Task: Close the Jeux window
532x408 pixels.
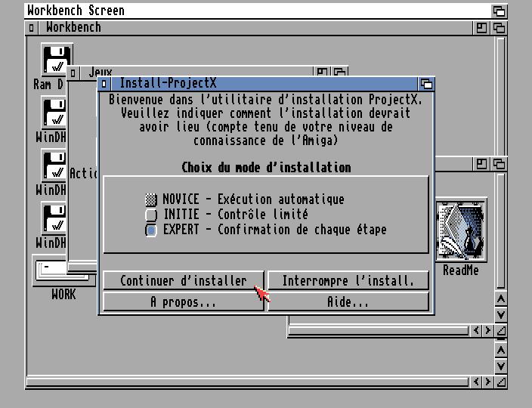Action: click(x=73, y=73)
